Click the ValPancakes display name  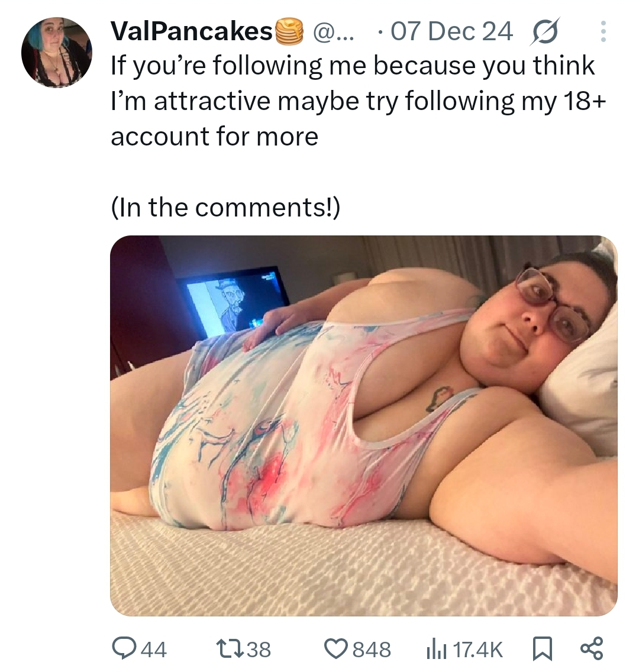click(x=192, y=31)
